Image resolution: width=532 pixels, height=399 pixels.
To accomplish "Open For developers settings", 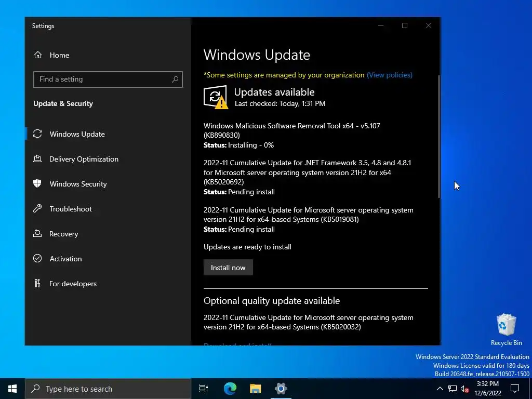I will [x=108, y=284].
